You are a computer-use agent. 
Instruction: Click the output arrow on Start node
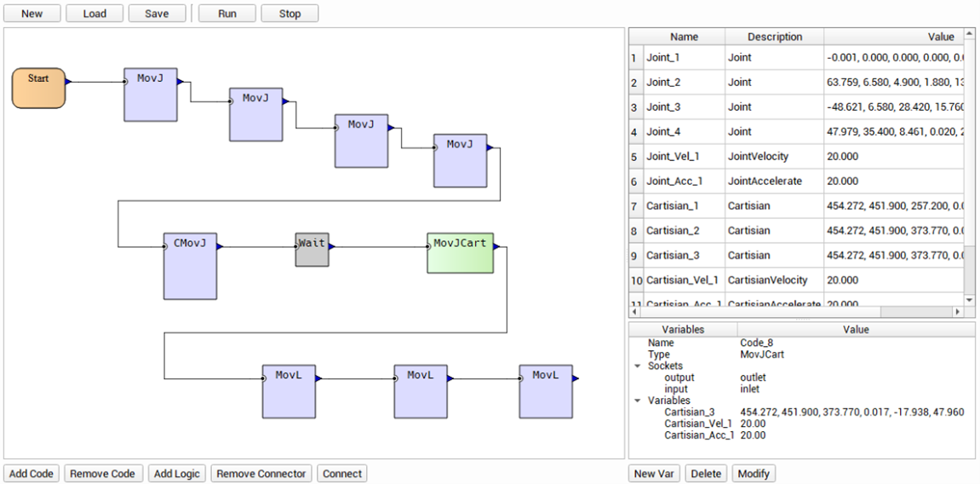tap(68, 83)
